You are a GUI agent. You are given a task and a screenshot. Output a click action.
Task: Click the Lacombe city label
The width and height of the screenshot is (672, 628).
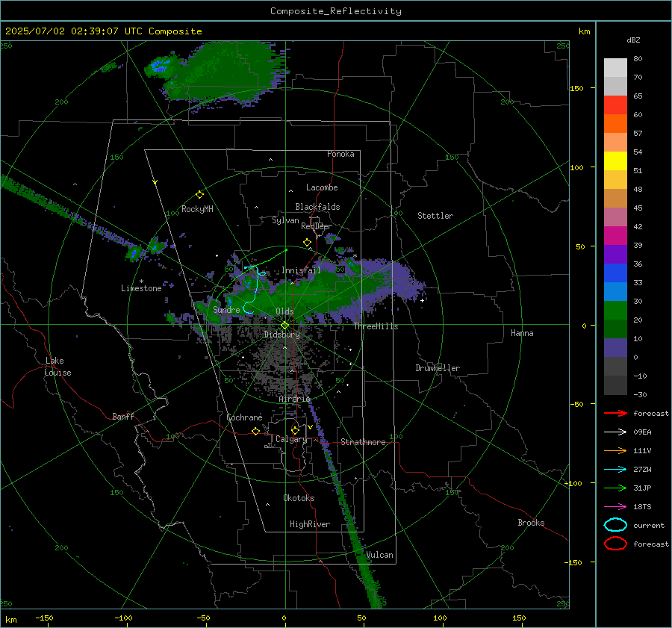(322, 187)
